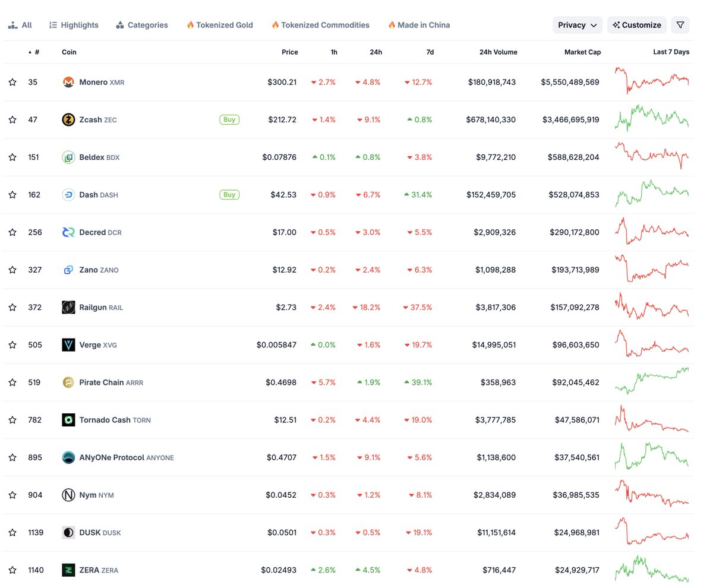Open the Tokenized Commodities tab
This screenshot has height=588, width=713.
coord(320,25)
